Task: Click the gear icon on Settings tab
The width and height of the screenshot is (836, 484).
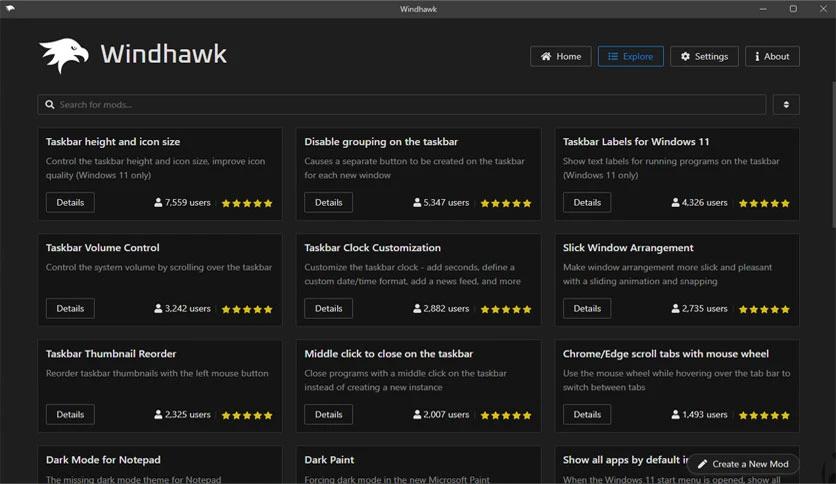Action: coord(685,57)
